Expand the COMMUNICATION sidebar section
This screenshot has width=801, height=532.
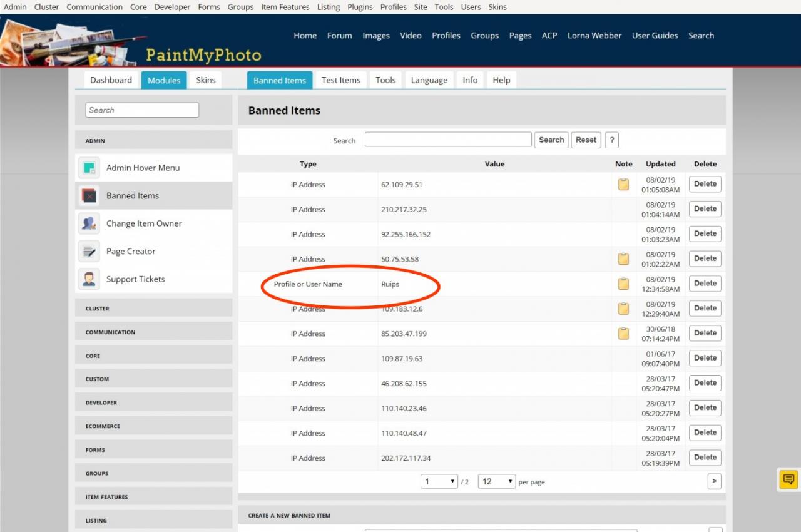point(154,332)
